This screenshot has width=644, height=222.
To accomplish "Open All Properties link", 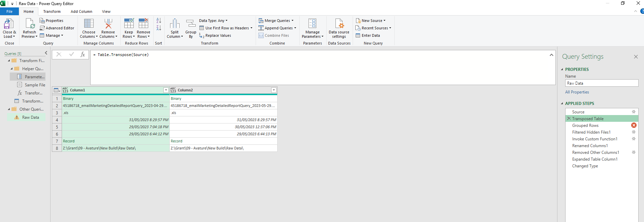I will pos(577,92).
